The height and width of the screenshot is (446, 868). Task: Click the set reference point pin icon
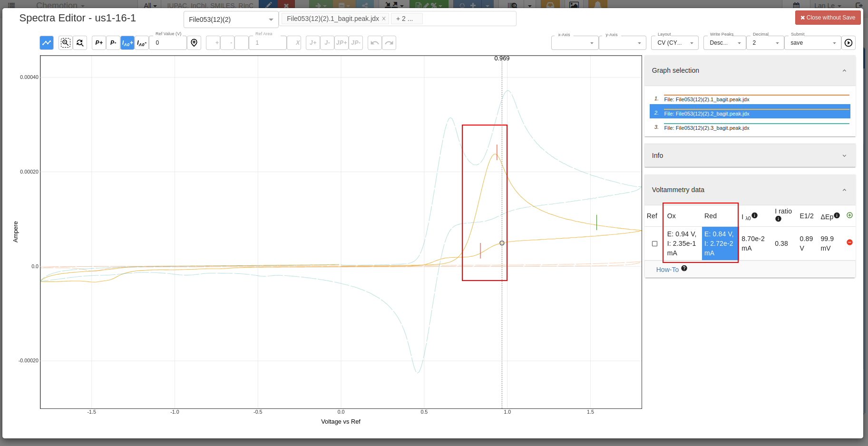pyautogui.click(x=194, y=43)
